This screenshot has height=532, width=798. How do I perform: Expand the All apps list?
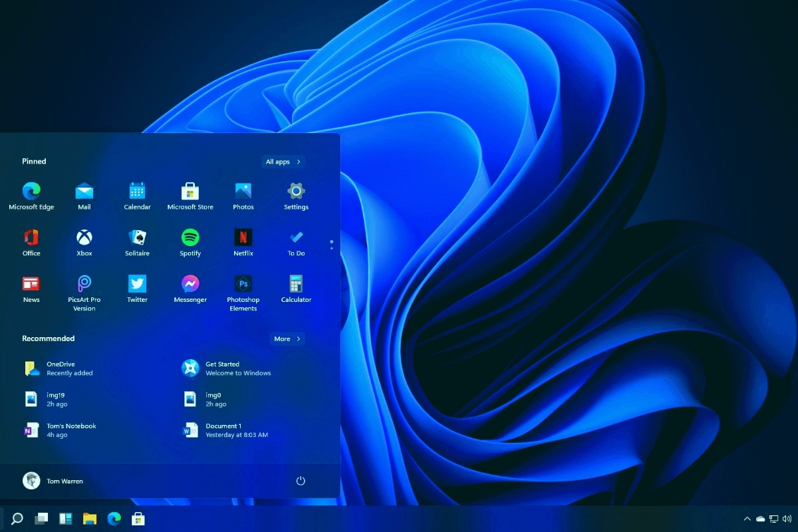(283, 162)
